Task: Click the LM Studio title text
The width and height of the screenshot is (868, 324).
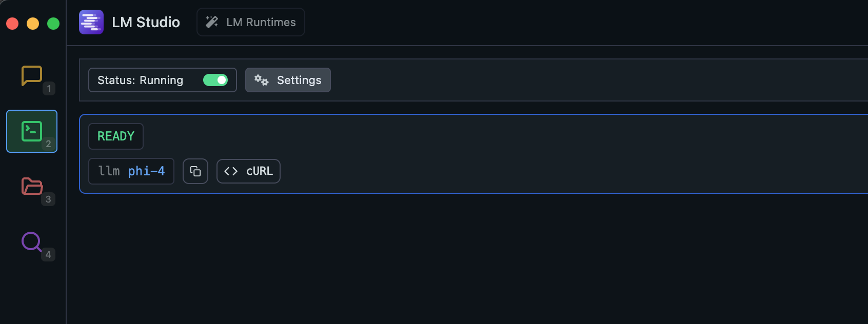Action: tap(146, 22)
